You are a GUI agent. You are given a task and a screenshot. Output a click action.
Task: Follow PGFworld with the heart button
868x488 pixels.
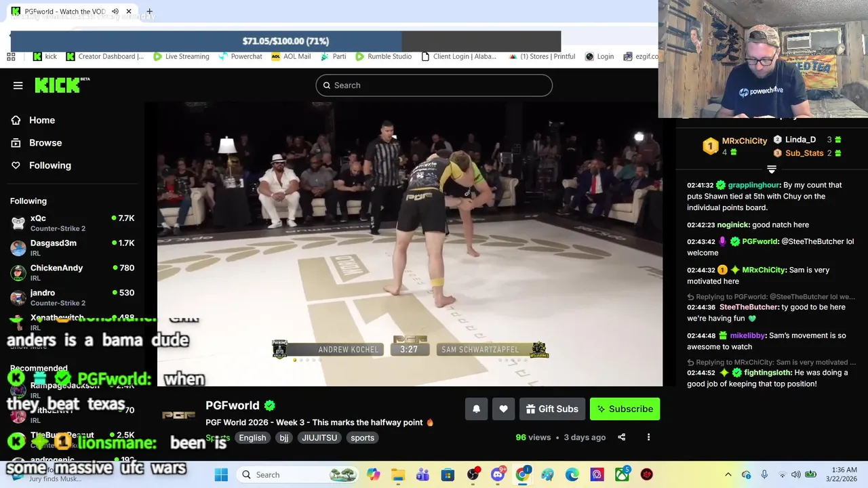point(503,409)
